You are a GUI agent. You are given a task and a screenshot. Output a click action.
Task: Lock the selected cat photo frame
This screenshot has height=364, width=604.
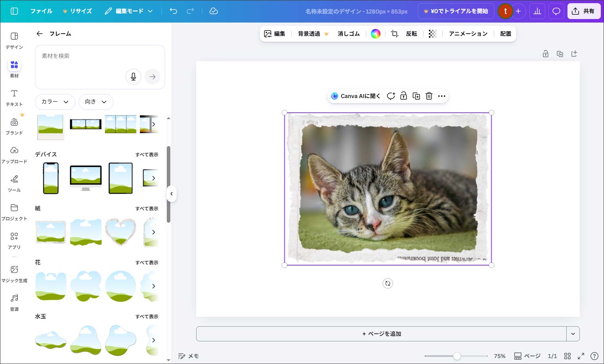point(403,96)
